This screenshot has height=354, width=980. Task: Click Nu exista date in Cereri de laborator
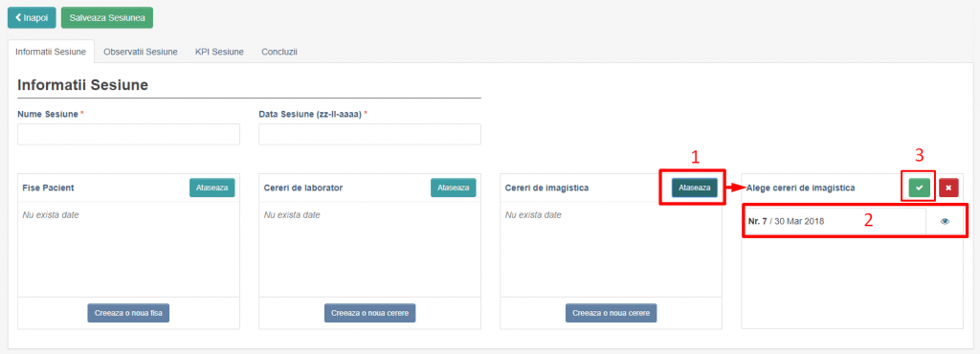[292, 215]
